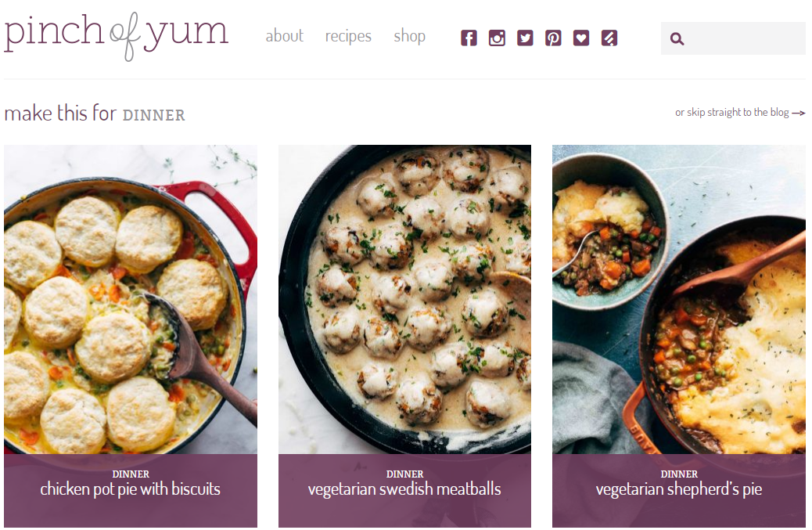Open the about menu item
Viewport: 812px width, 530px height.
[x=284, y=36]
